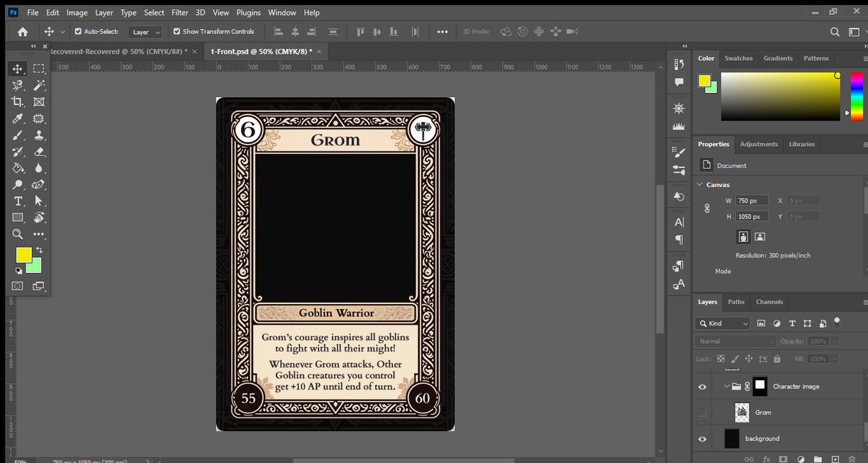The width and height of the screenshot is (868, 463).
Task: Open the Image menu
Action: [77, 13]
